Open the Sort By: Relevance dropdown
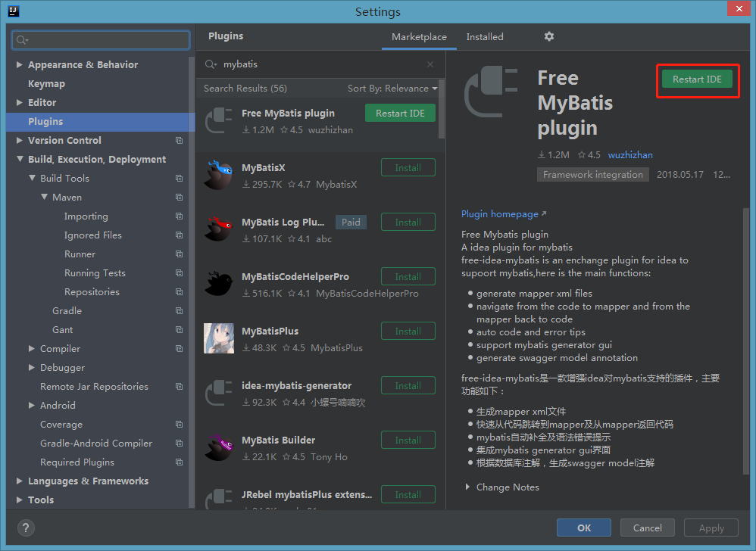756x551 pixels. (392, 89)
